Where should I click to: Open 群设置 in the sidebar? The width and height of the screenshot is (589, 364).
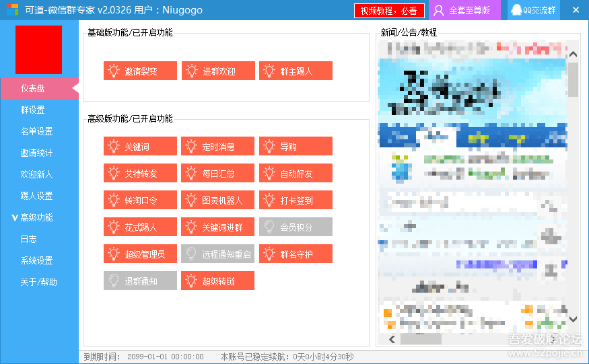click(x=40, y=110)
